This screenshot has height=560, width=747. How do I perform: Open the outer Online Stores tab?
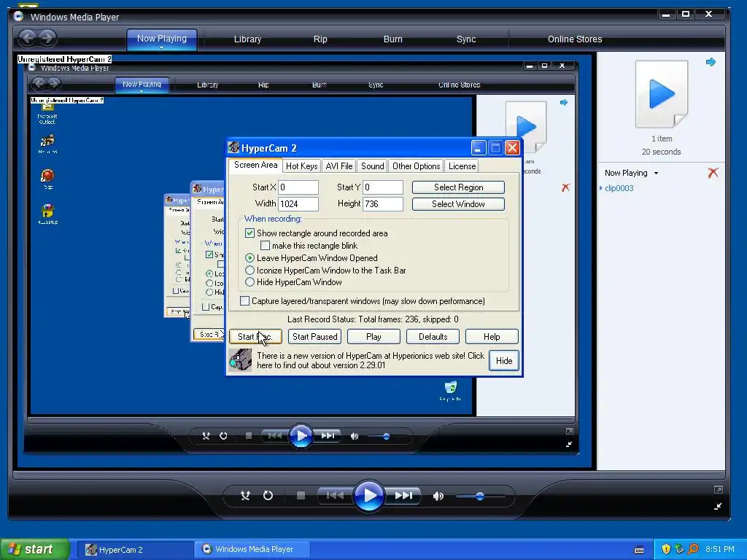point(575,39)
